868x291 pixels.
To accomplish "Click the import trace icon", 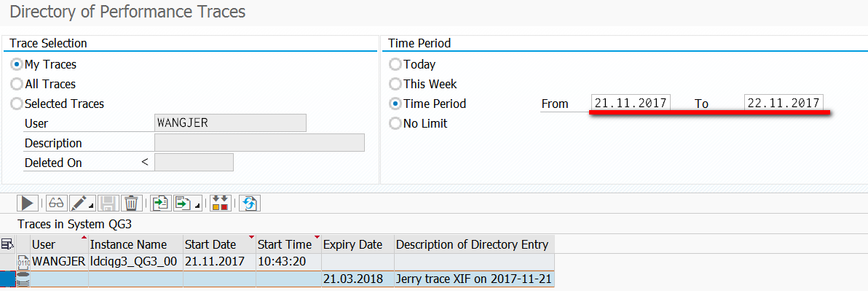I will pos(161,203).
